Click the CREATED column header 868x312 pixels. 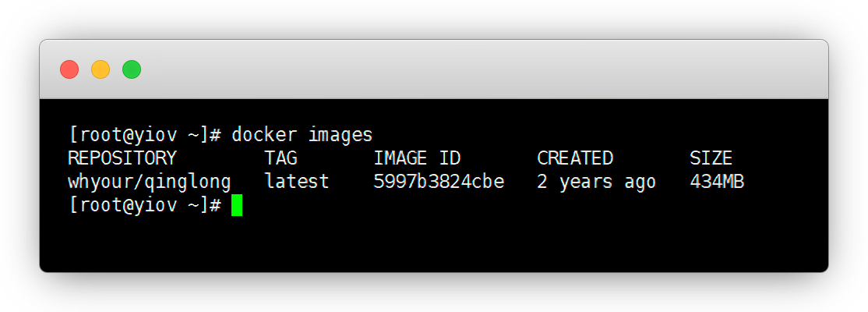click(x=575, y=158)
